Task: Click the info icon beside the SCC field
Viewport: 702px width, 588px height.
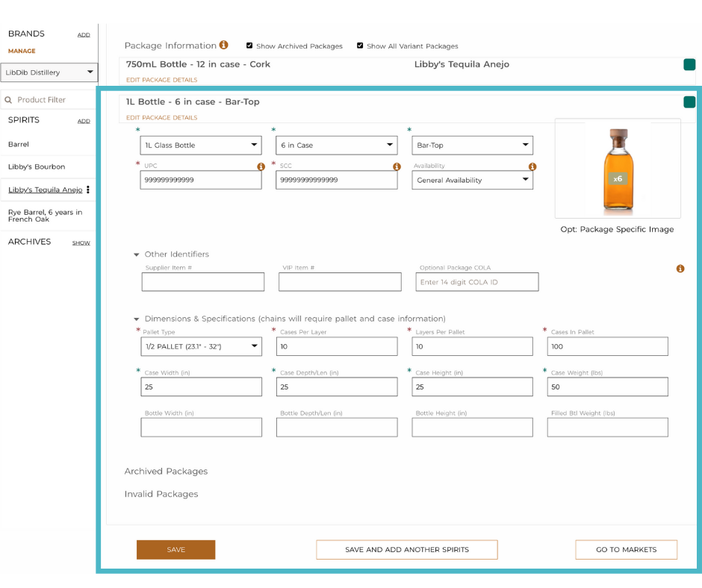Action: click(395, 165)
